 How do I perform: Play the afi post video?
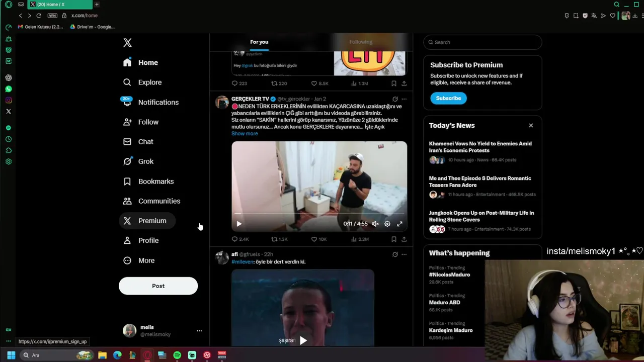pos(303,340)
